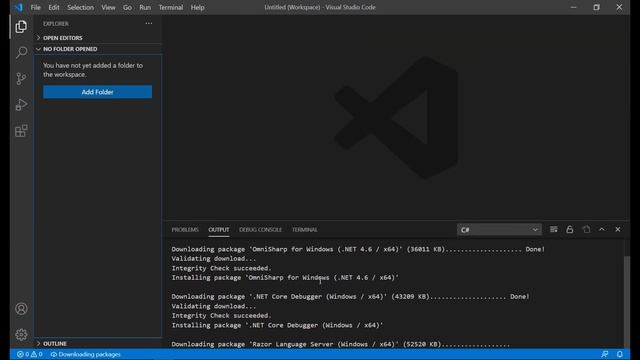The image size is (640, 360).
Task: Open the Run menu
Action: click(145, 7)
